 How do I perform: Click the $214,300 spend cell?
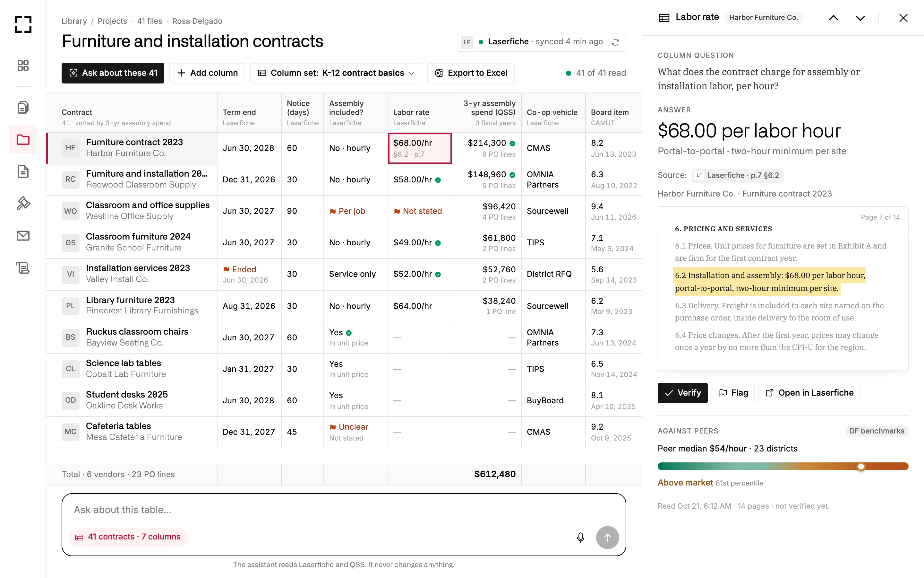486,148
